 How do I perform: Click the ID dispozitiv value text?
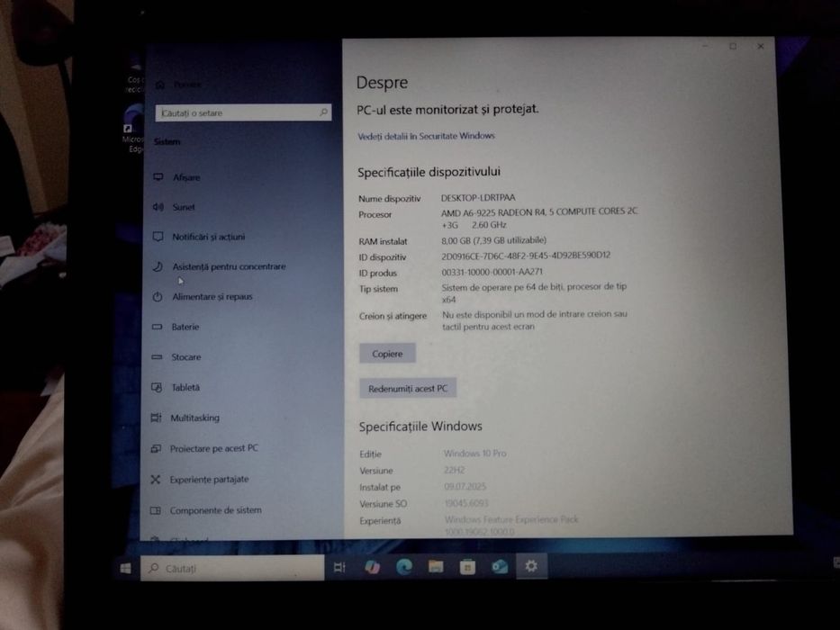click(526, 256)
